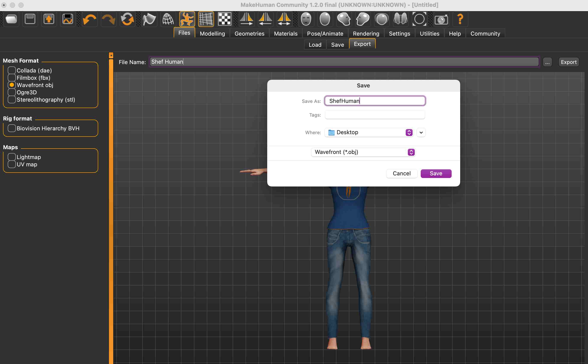The height and width of the screenshot is (364, 588).
Task: Click the Grid display toggle icon
Action: (x=206, y=19)
